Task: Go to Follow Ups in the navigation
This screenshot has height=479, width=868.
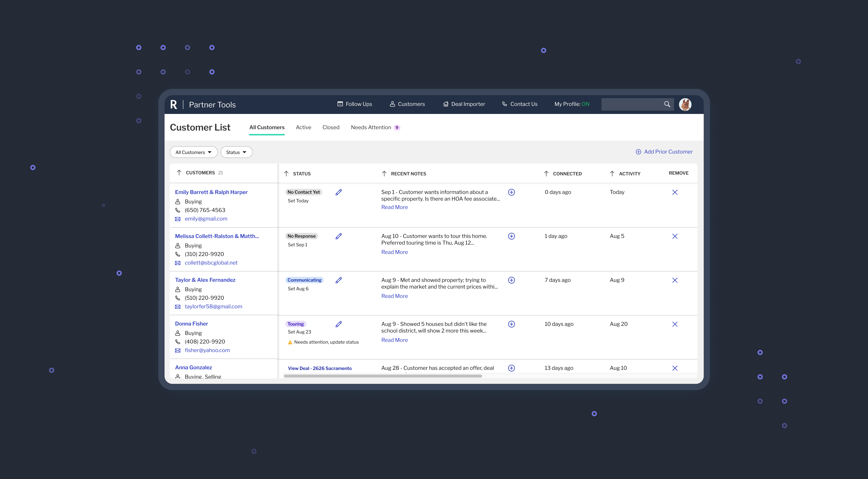Action: (x=354, y=104)
